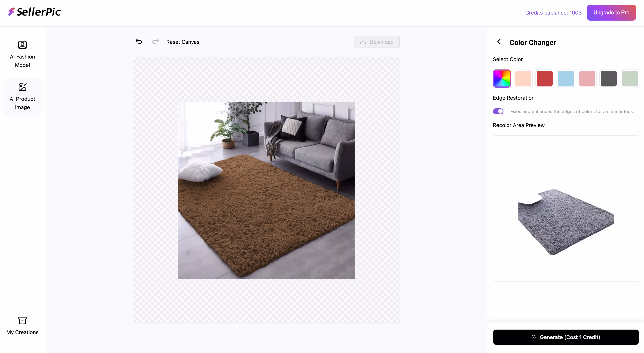Select the dark gray color swatch

[608, 79]
